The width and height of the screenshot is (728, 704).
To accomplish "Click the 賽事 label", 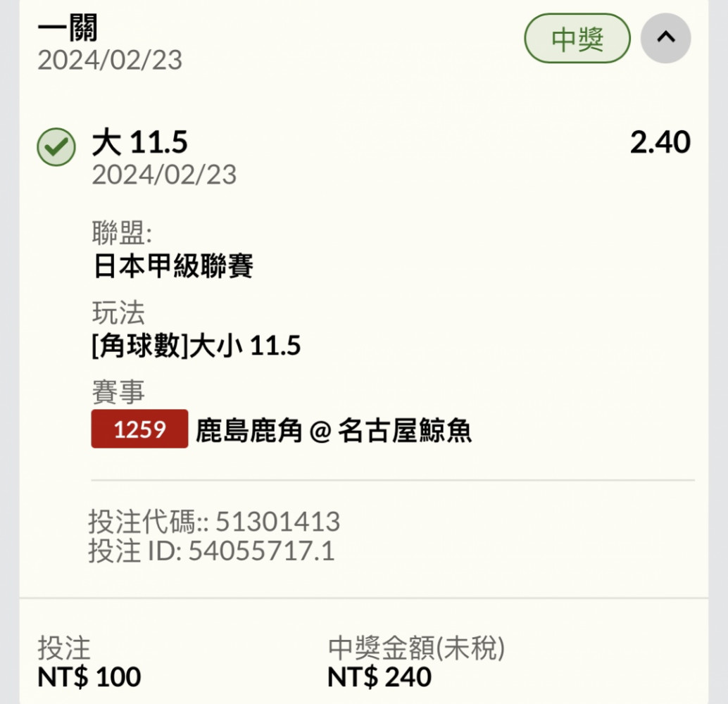I will [118, 392].
